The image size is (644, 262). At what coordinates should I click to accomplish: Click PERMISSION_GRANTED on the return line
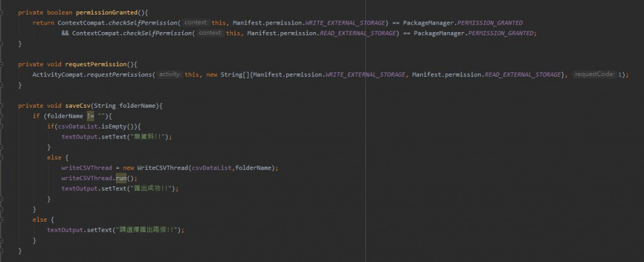490,23
